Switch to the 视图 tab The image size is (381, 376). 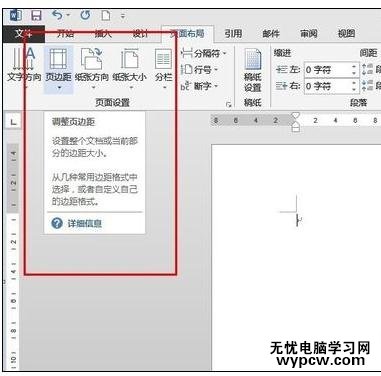click(x=346, y=34)
